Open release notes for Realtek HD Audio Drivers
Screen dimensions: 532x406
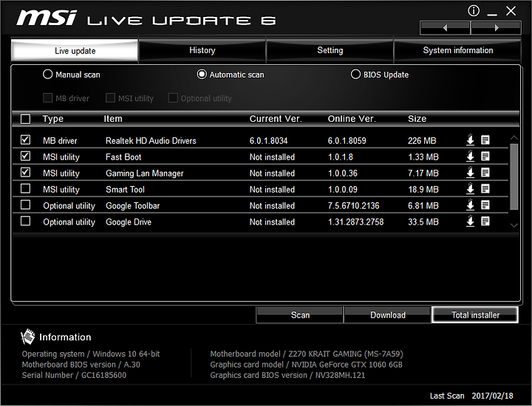pos(485,140)
